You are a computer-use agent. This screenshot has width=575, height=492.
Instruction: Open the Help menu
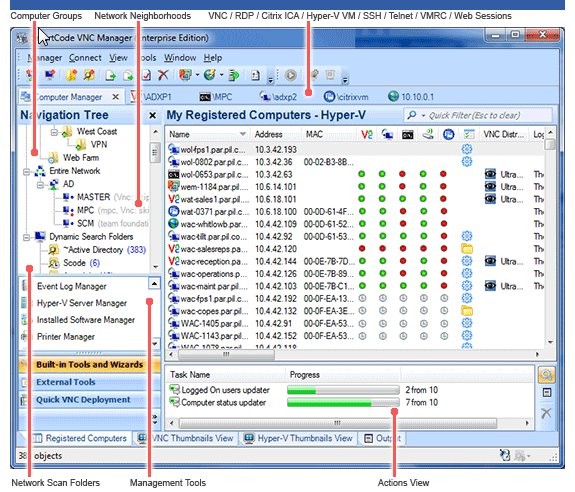213,58
